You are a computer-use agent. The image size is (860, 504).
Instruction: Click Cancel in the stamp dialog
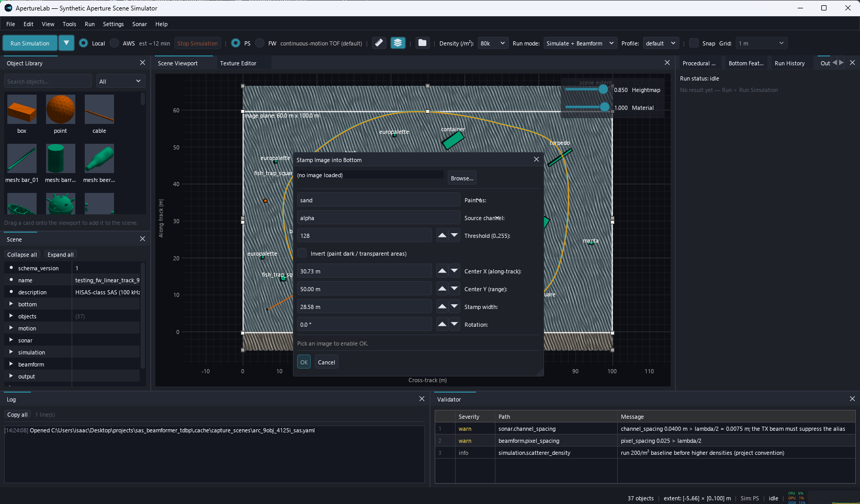click(x=326, y=362)
